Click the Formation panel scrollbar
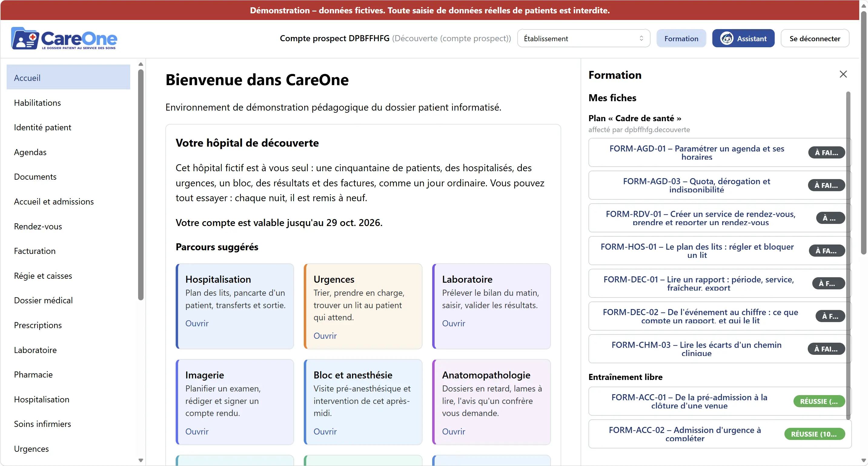868x466 pixels. 848,255
